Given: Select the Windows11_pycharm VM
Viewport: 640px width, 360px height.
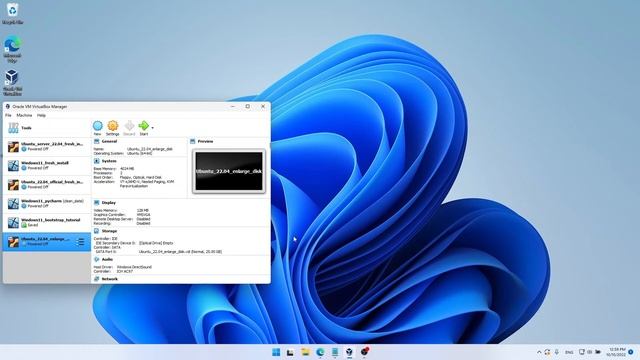Looking at the screenshot, I should click(47, 203).
